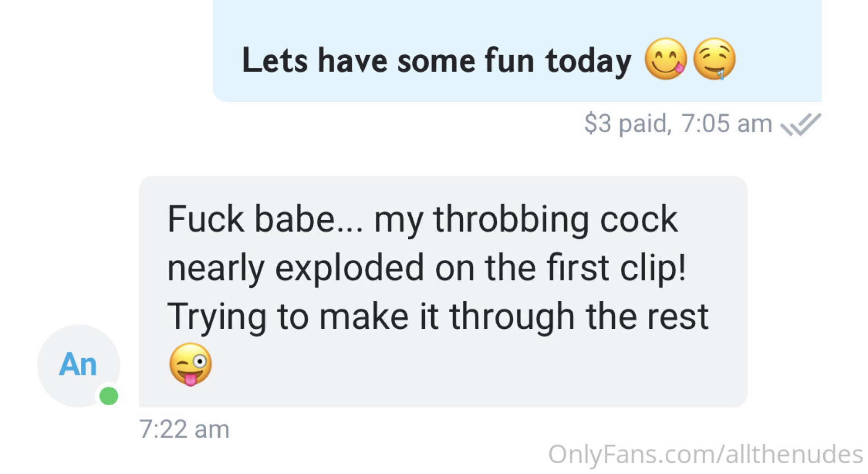Click the "$3 paid" label
Viewport: 868px width, 474px height.
625,123
